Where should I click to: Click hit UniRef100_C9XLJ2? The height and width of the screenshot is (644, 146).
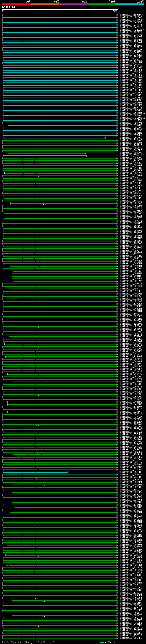tap(131, 578)
